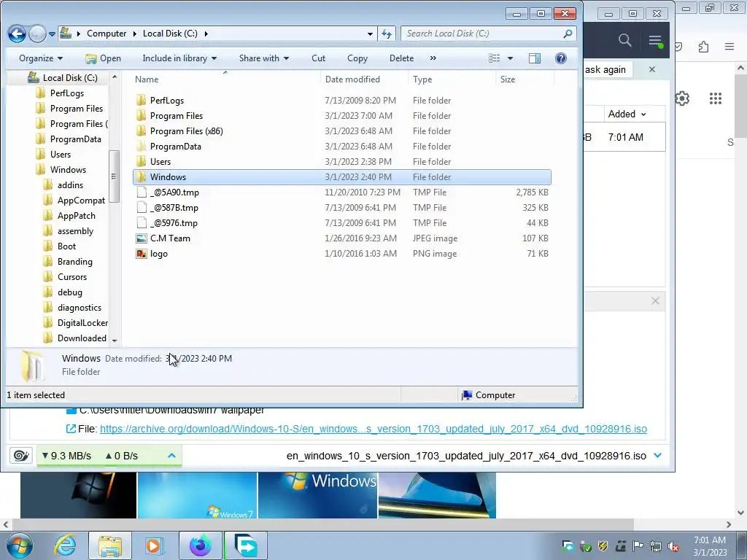
Task: Expand the ISO filename dropdown chevron
Action: pyautogui.click(x=658, y=456)
